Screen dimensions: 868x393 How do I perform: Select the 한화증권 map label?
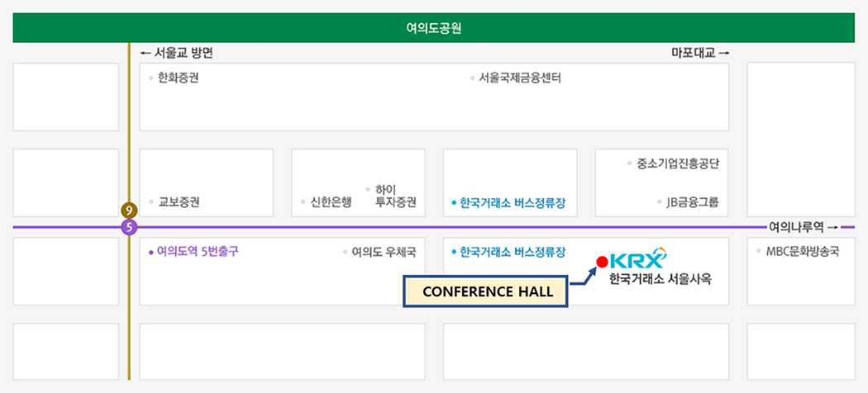(178, 78)
